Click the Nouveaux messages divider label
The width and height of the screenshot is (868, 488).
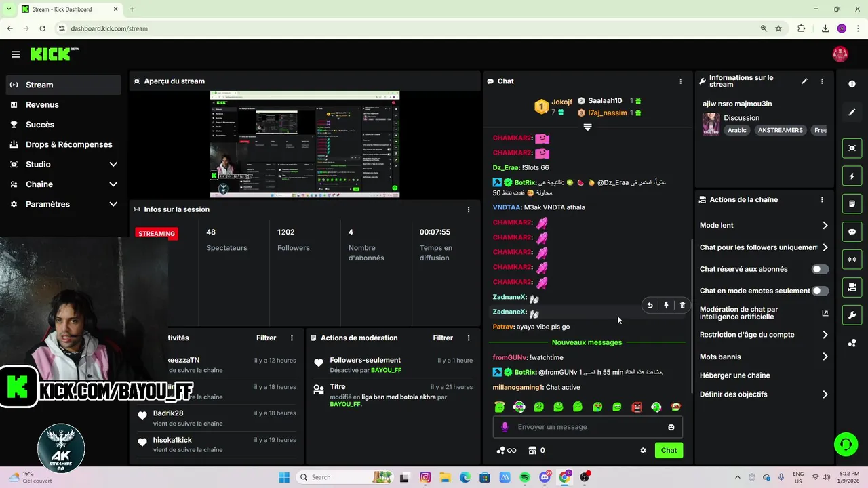tap(587, 342)
